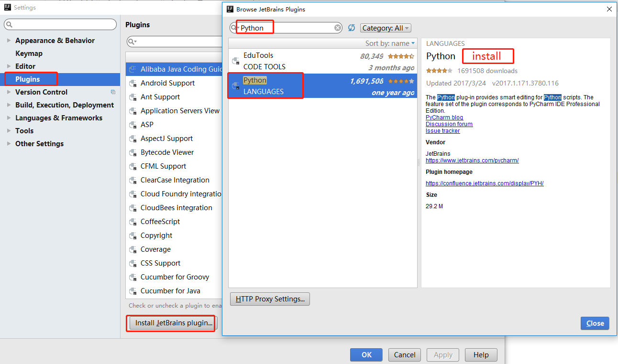The image size is (618, 364).
Task: Close the Browse JetBrains Plugins dialog
Action: (x=595, y=323)
